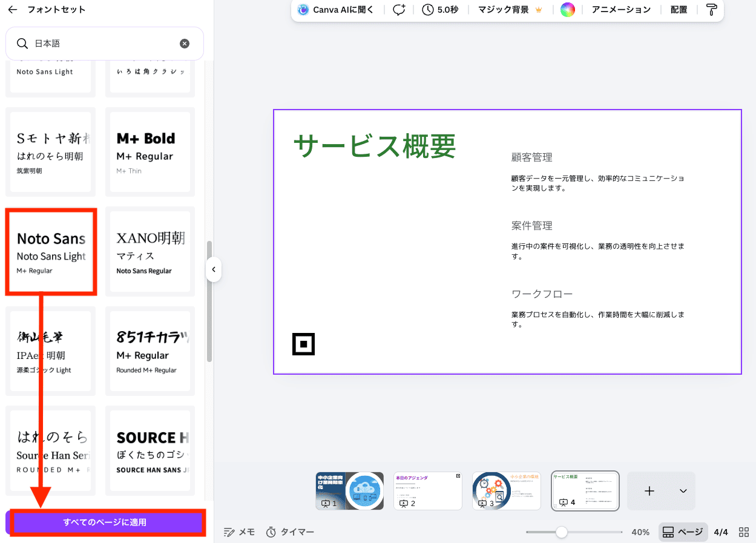This screenshot has width=756, height=543.
Task: Toggle the ページ thumbnail view button
Action: 683,532
